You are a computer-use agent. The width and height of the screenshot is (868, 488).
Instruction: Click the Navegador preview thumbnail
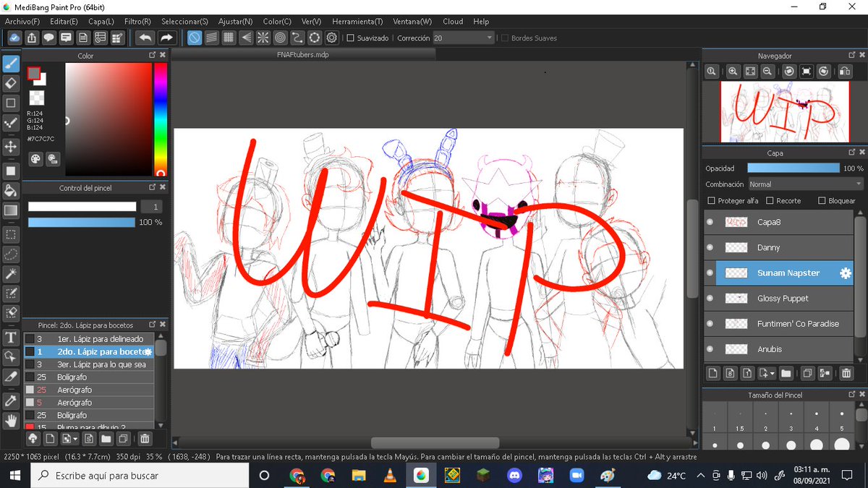tap(784, 111)
